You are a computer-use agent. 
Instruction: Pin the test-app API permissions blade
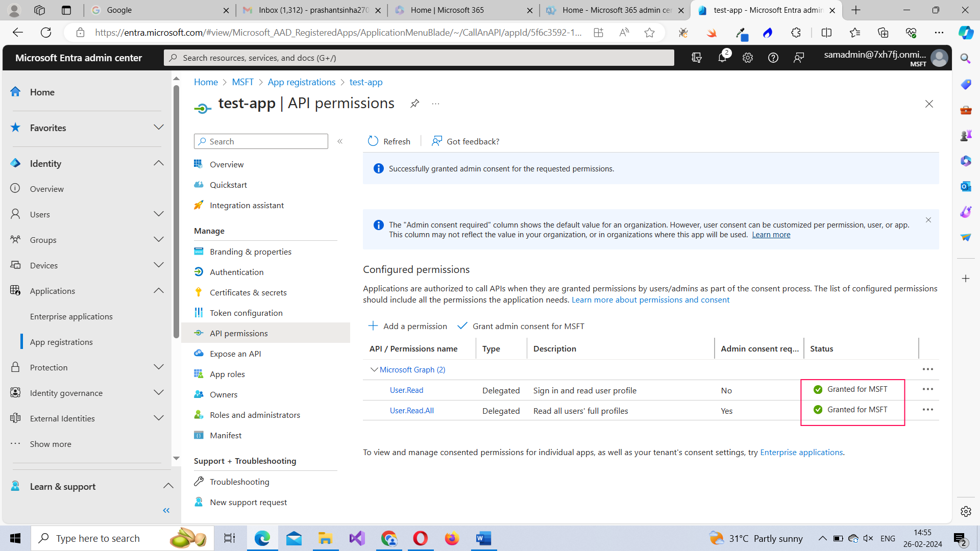[x=414, y=104]
